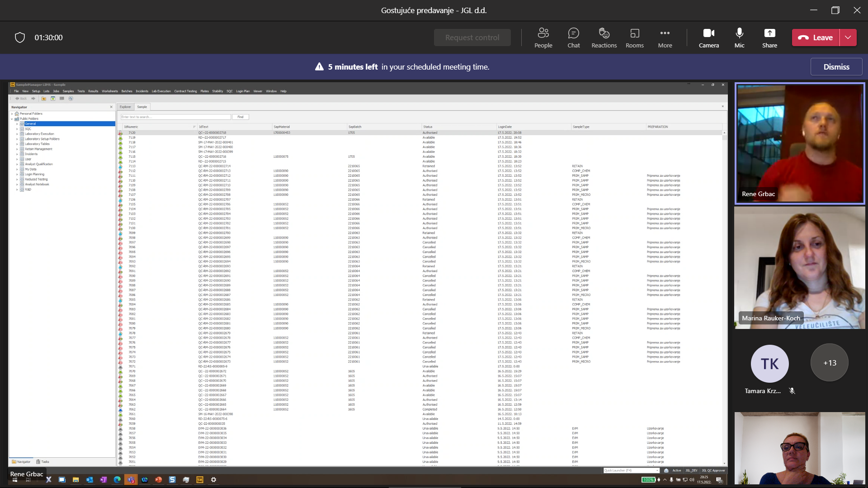This screenshot has width=868, height=488.
Task: Open Microsoft Edge from taskbar
Action: pos(117,480)
